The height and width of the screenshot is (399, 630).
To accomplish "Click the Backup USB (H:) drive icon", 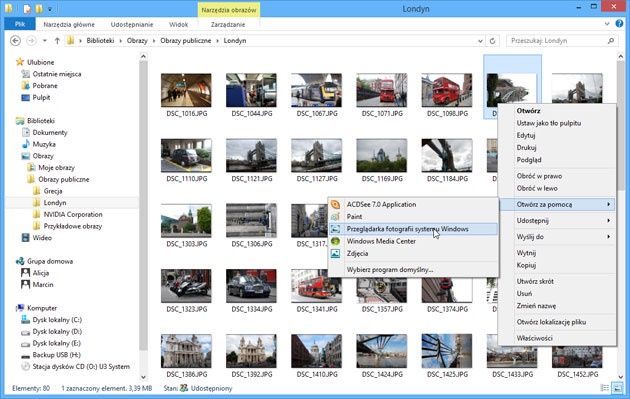I will coord(26,355).
